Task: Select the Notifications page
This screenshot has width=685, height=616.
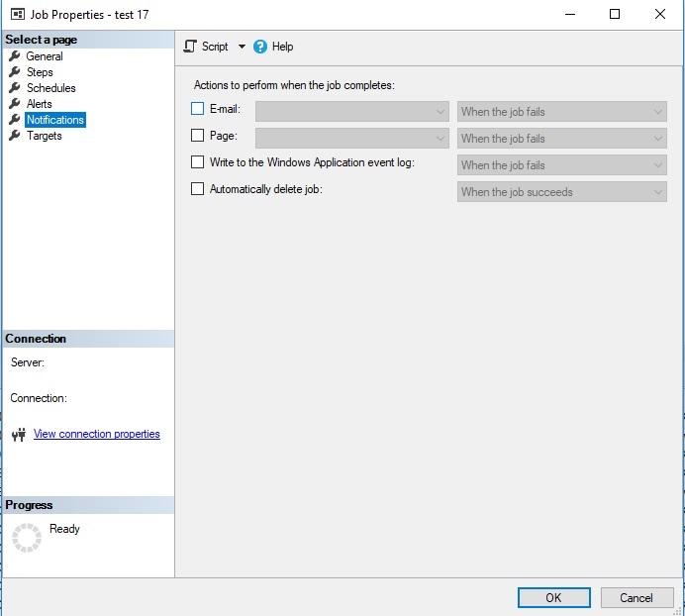Action: click(x=55, y=120)
